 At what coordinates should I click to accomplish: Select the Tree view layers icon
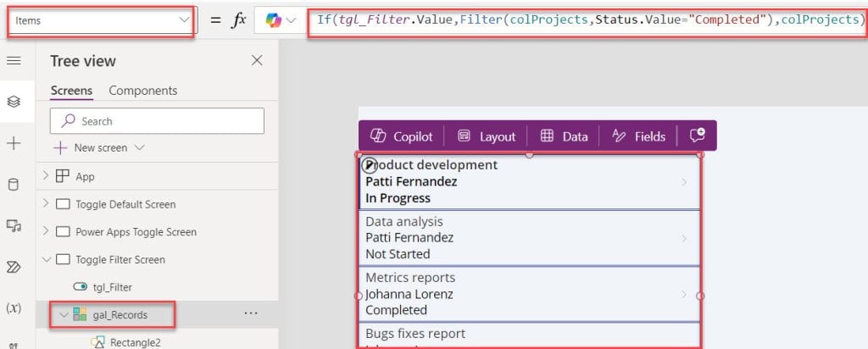(x=14, y=102)
